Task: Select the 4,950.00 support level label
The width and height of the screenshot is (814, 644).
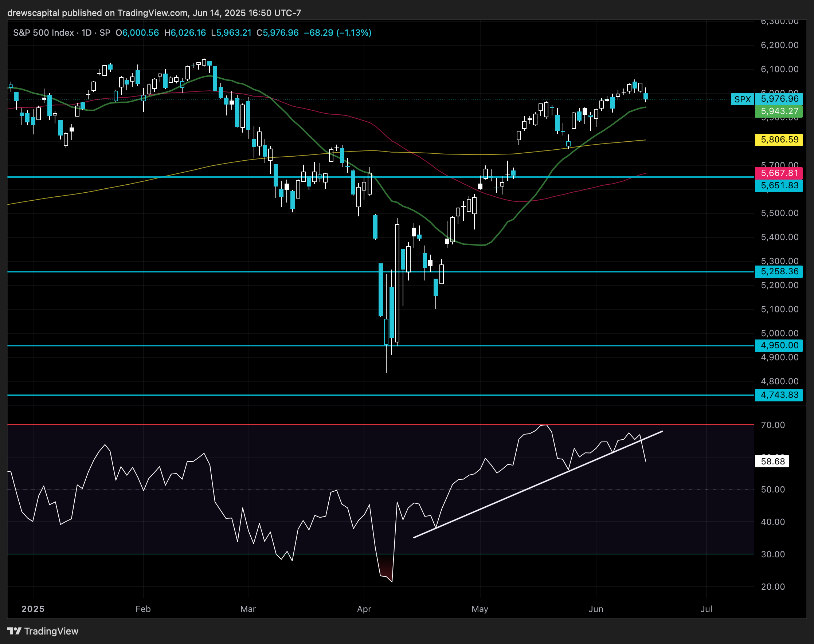Action: point(779,345)
